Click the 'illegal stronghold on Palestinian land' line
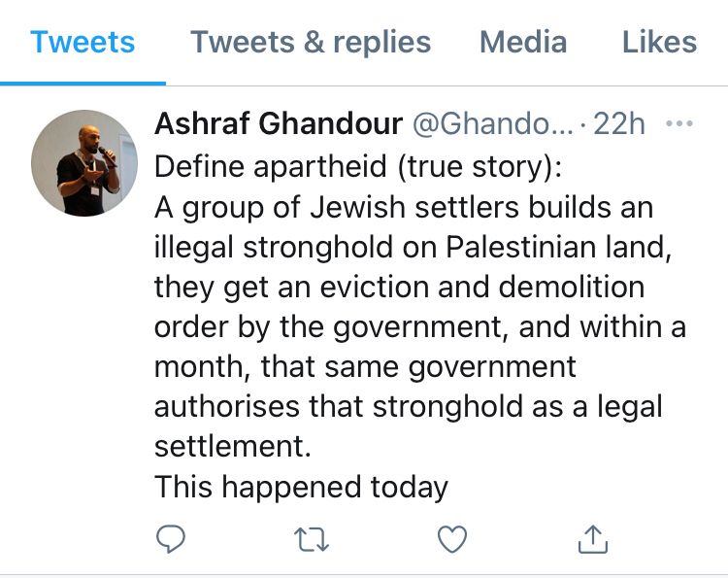Image resolution: width=728 pixels, height=578 pixels. click(413, 247)
